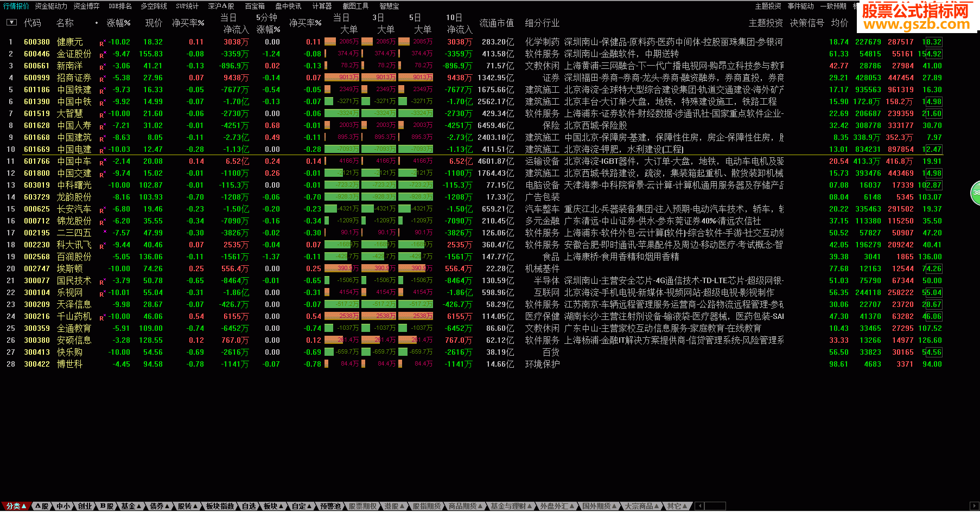Click the R marker next to 长安汽车
This screenshot has width=980, height=512.
click(102, 210)
